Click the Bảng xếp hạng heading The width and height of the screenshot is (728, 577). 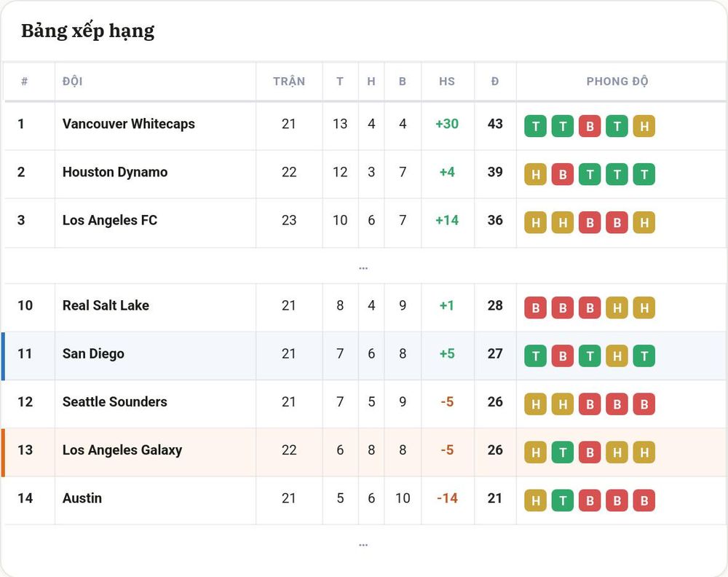(x=88, y=31)
